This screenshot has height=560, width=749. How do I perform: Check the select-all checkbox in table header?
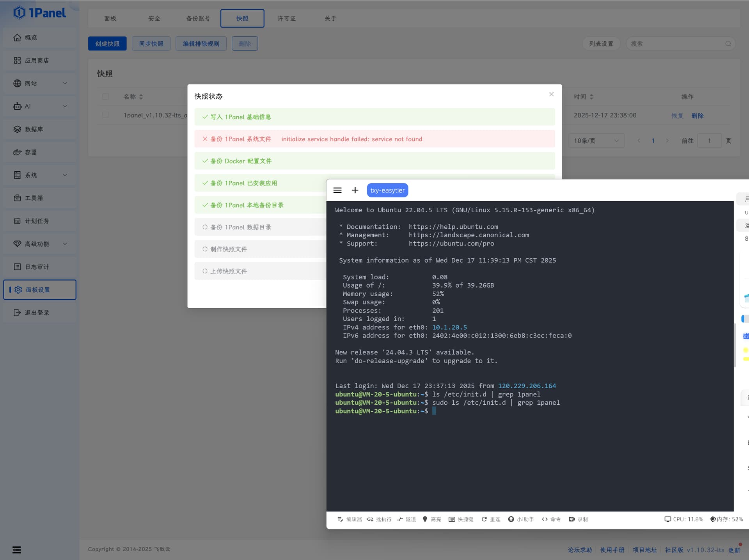tap(105, 96)
